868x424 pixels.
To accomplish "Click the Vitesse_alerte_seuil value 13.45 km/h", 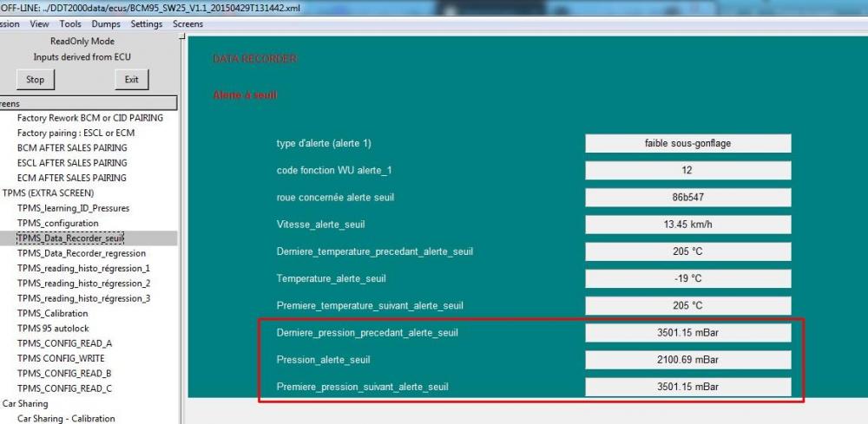I will 688,225.
